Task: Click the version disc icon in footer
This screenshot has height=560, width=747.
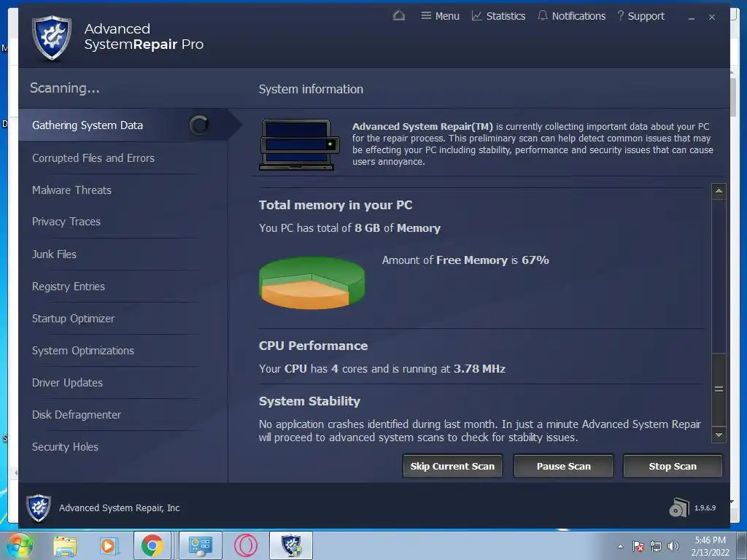Action: [679, 507]
